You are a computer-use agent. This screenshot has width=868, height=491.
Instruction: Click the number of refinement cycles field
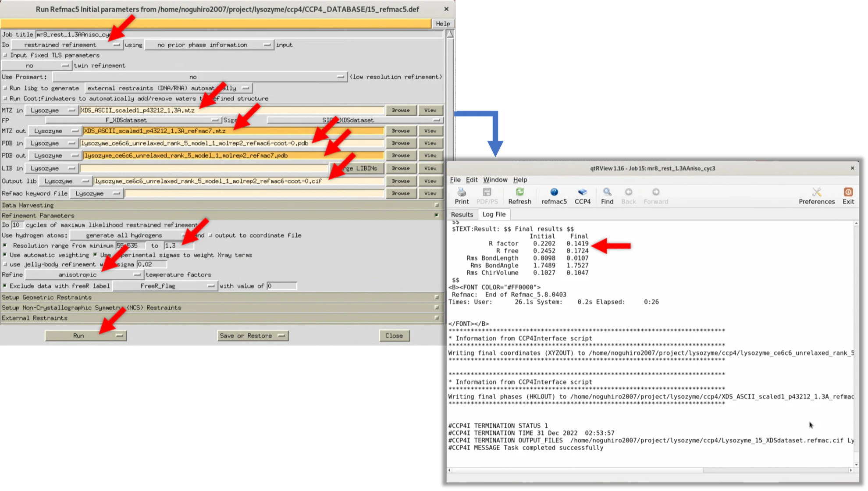point(17,225)
